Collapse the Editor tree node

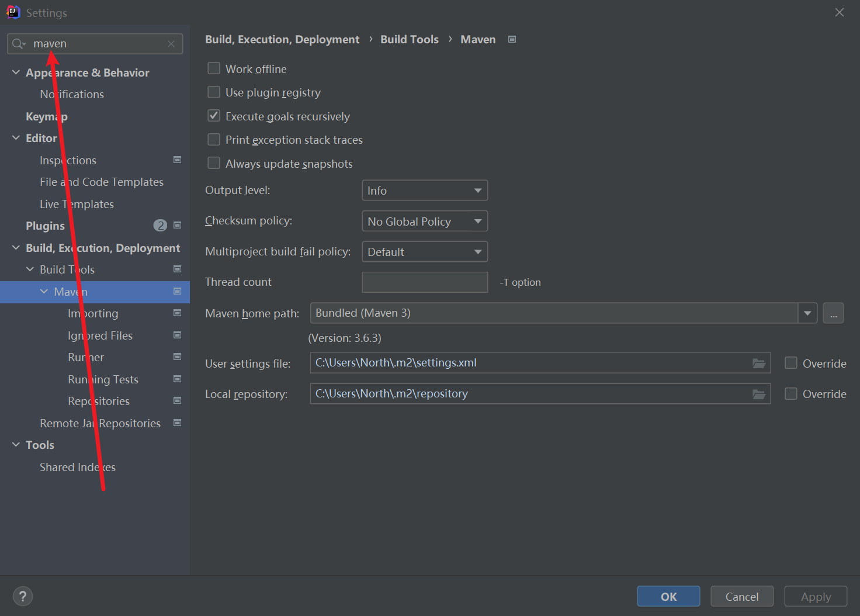[16, 138]
